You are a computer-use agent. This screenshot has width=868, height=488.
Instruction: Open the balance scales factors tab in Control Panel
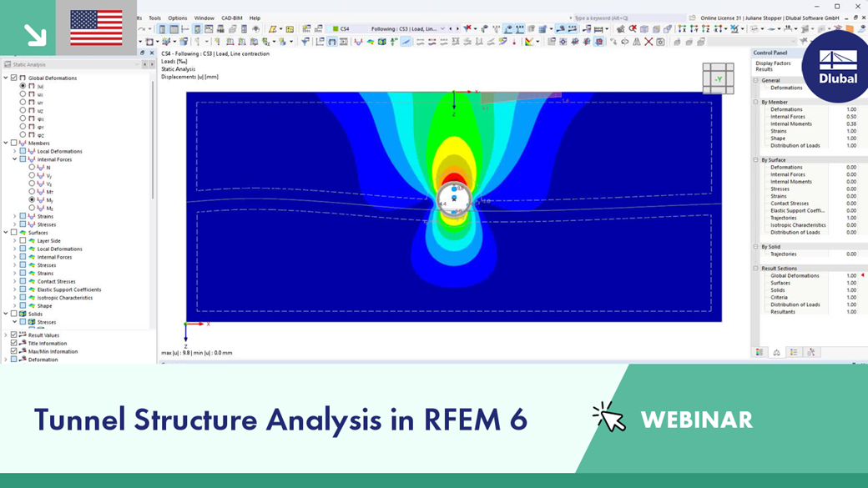tap(777, 352)
